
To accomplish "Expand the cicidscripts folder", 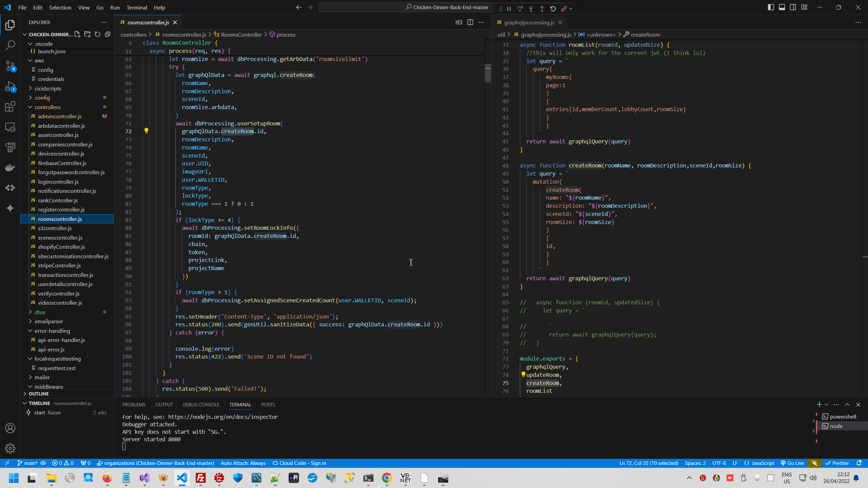I will tap(48, 88).
